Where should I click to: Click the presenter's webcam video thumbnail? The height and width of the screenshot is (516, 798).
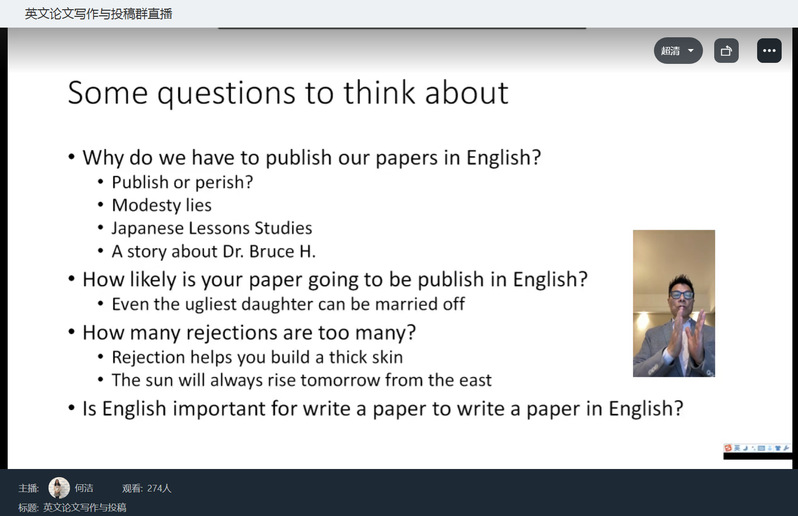coord(673,303)
